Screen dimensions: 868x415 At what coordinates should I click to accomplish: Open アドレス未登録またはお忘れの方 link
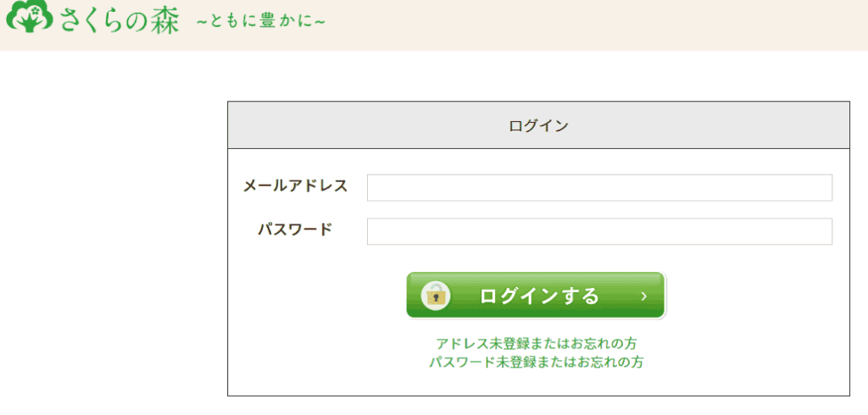(537, 344)
